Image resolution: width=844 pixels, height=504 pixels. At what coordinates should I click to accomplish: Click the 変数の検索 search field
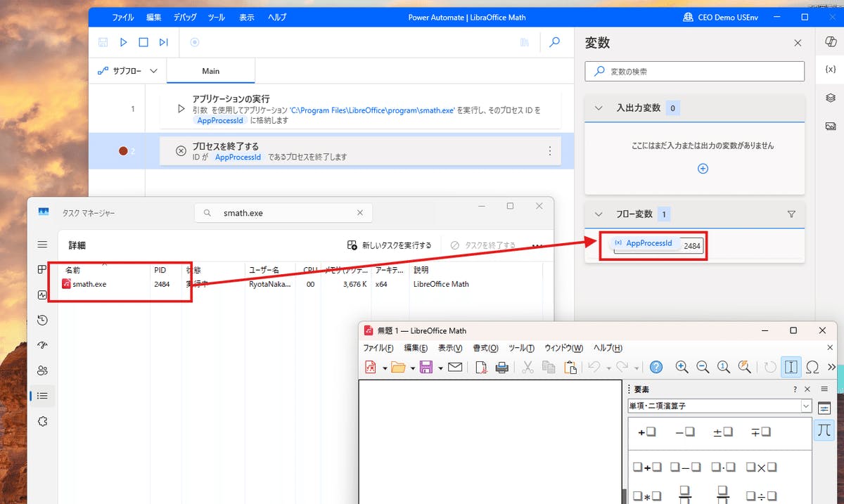tap(694, 71)
